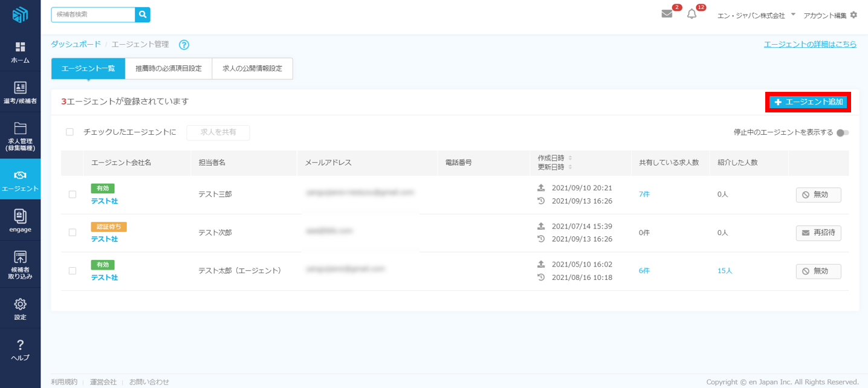
Task: Select the checkbox for テスト三郎 row
Action: click(x=73, y=195)
